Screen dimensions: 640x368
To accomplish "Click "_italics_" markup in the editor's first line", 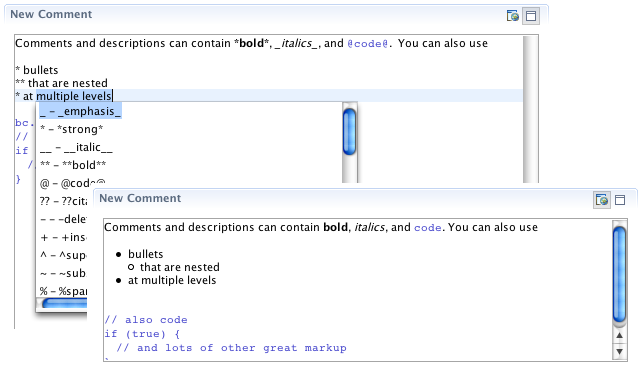I will (x=296, y=43).
